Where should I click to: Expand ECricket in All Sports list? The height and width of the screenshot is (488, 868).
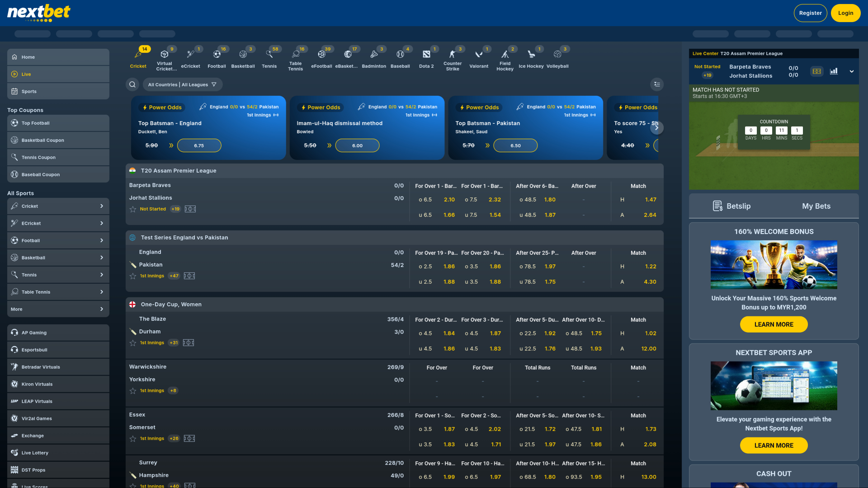coord(58,223)
